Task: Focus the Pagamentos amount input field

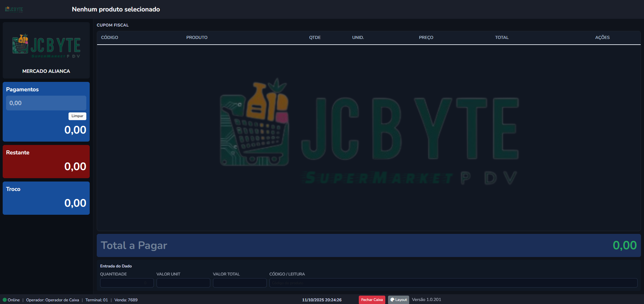Action: pos(46,103)
